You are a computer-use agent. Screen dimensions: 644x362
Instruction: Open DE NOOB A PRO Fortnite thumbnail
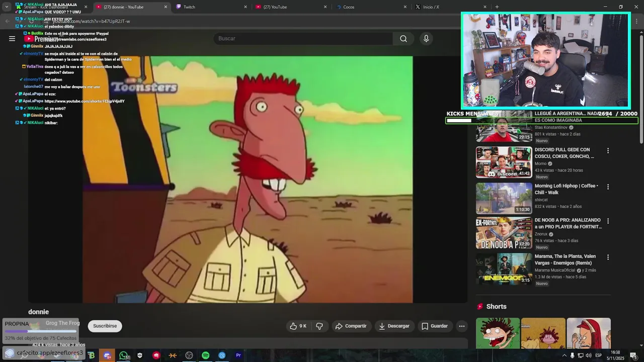504,233
